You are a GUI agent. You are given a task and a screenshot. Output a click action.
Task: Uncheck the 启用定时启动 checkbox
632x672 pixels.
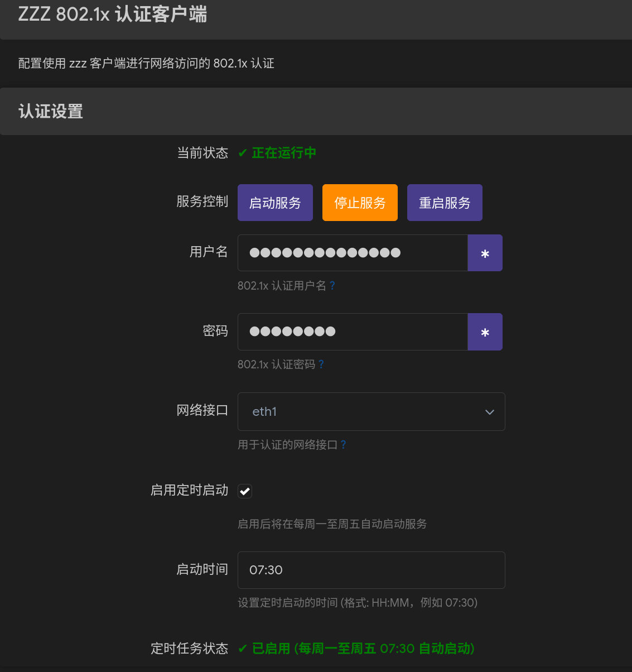(245, 491)
